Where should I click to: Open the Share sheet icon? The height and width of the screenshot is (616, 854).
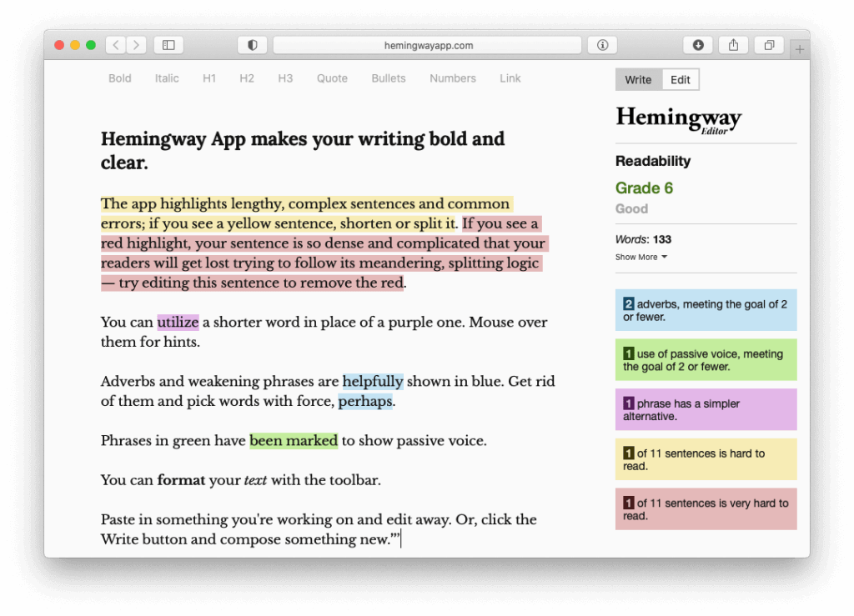734,45
